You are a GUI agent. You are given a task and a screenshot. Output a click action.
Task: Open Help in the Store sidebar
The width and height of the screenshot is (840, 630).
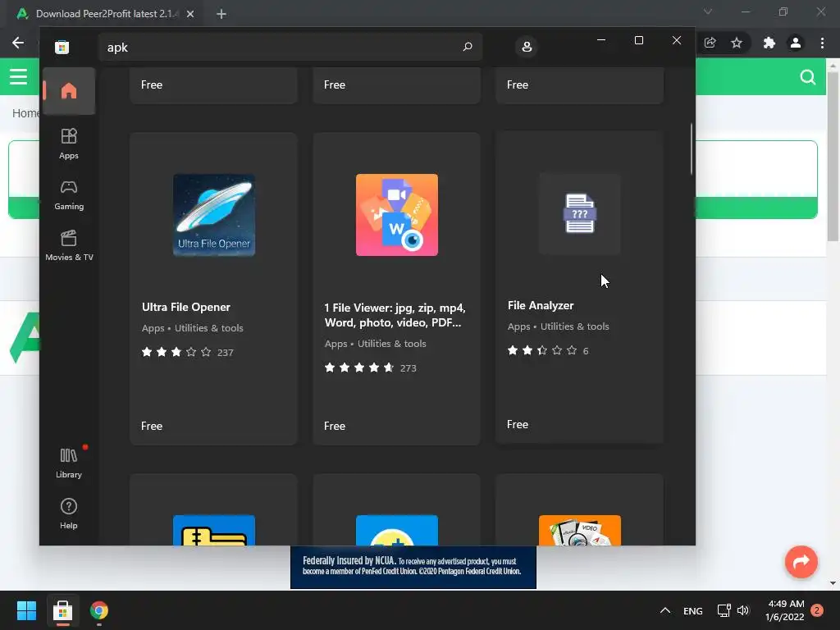coord(69,514)
